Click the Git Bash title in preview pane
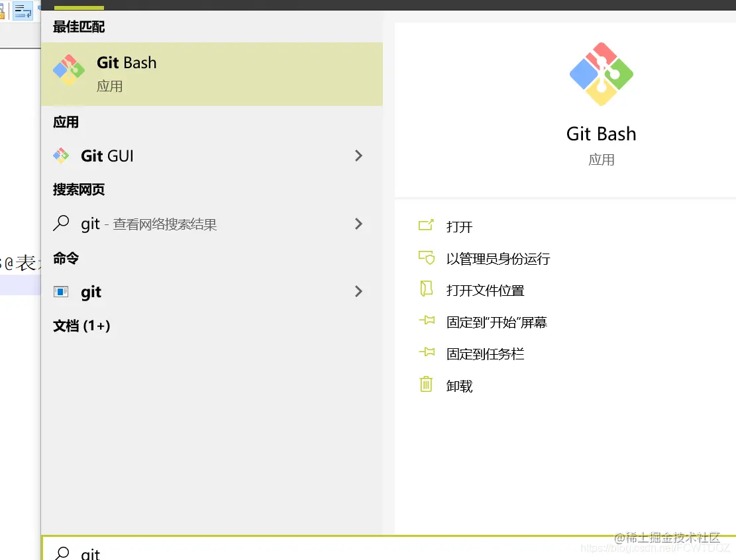The height and width of the screenshot is (560, 736). click(x=602, y=134)
